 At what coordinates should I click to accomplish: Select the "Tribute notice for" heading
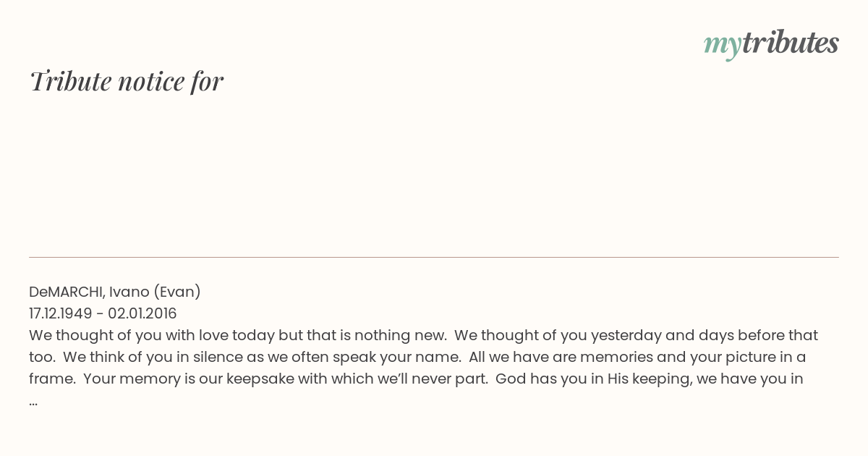tap(126, 81)
